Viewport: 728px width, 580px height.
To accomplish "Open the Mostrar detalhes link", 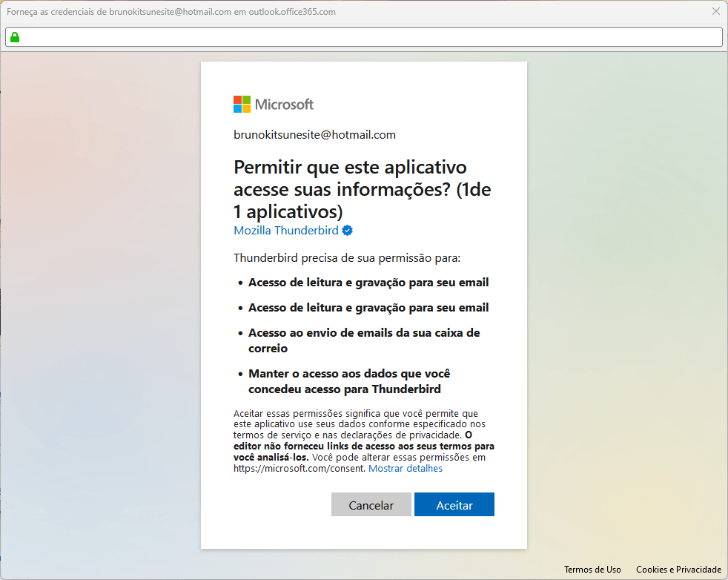I will (406, 468).
